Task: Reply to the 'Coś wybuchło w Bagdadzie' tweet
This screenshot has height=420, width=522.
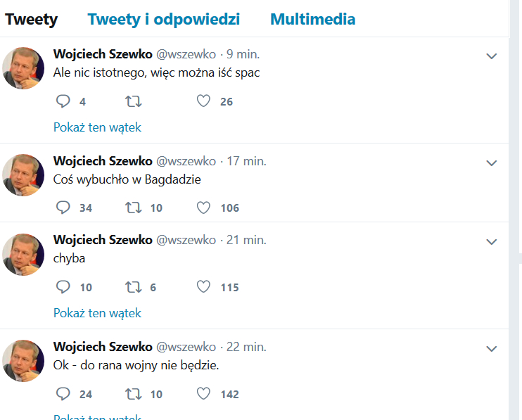Action: [x=63, y=208]
